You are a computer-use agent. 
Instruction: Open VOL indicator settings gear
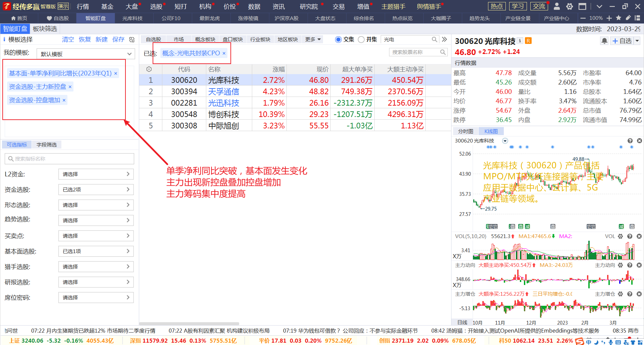click(621, 236)
